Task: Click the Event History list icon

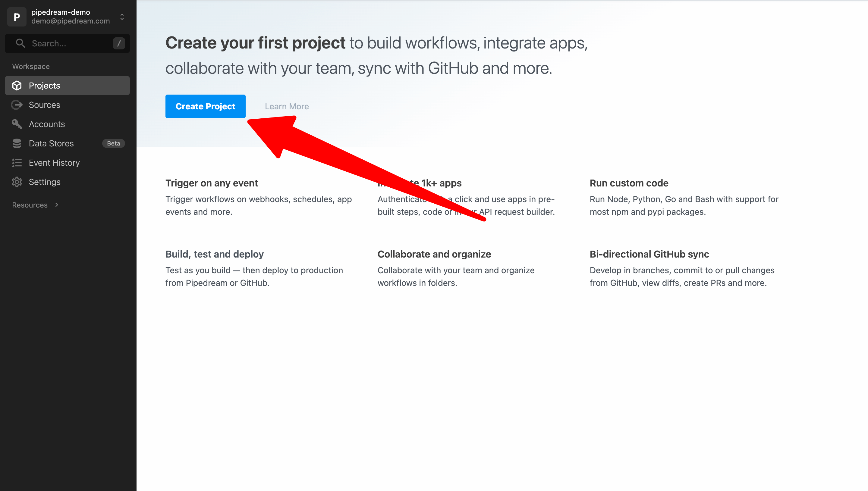Action: pyautogui.click(x=17, y=163)
